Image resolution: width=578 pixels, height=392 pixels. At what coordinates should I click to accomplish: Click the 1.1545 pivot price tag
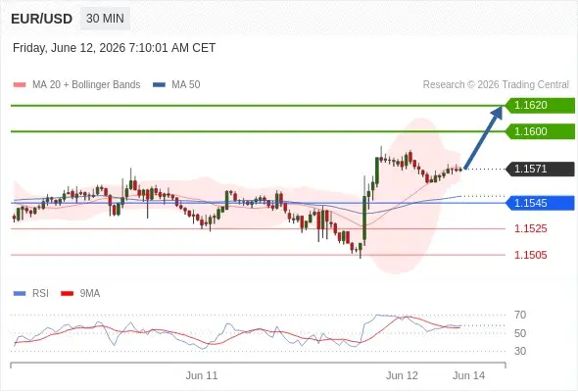tap(540, 203)
